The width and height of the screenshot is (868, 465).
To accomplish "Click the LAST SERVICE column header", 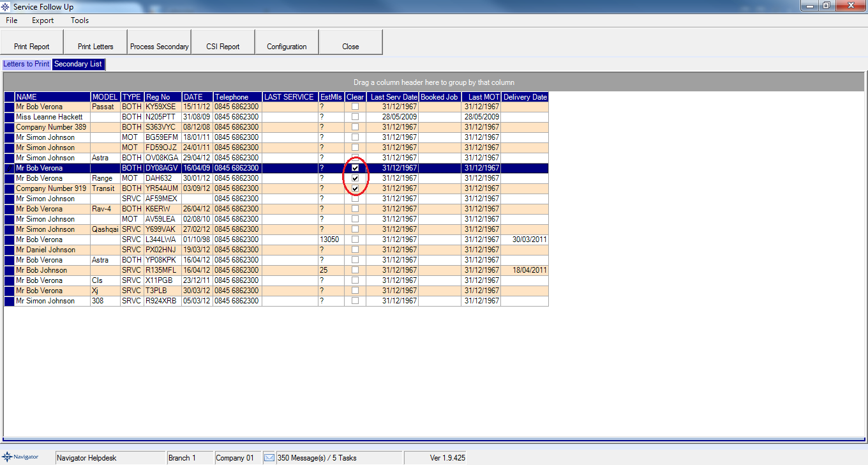I will (290, 97).
